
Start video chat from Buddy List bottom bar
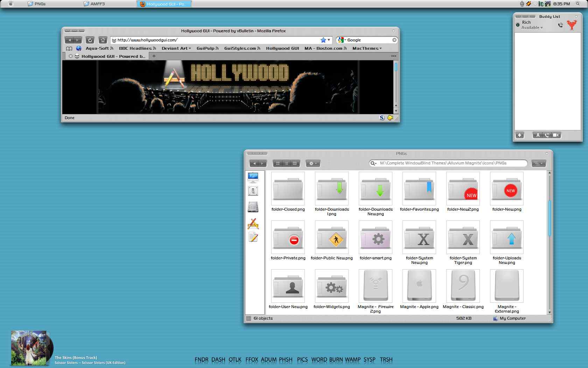(x=556, y=135)
